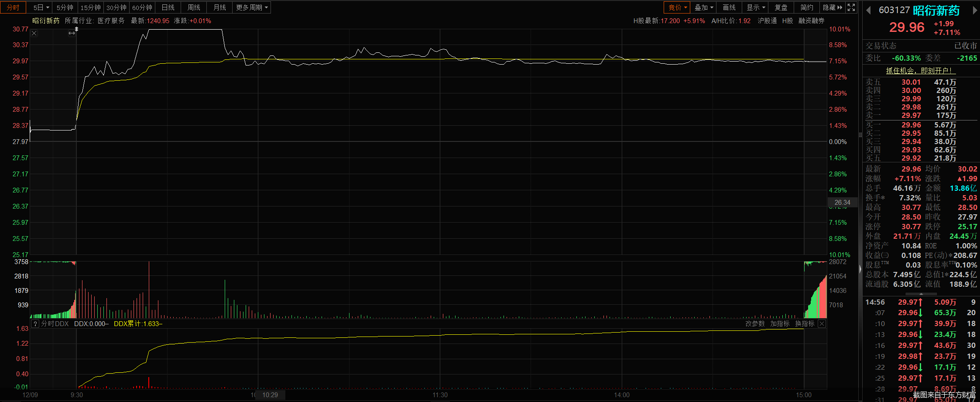Close the pre-market auction panel X
Screen dimensions: 980x402
34,34
